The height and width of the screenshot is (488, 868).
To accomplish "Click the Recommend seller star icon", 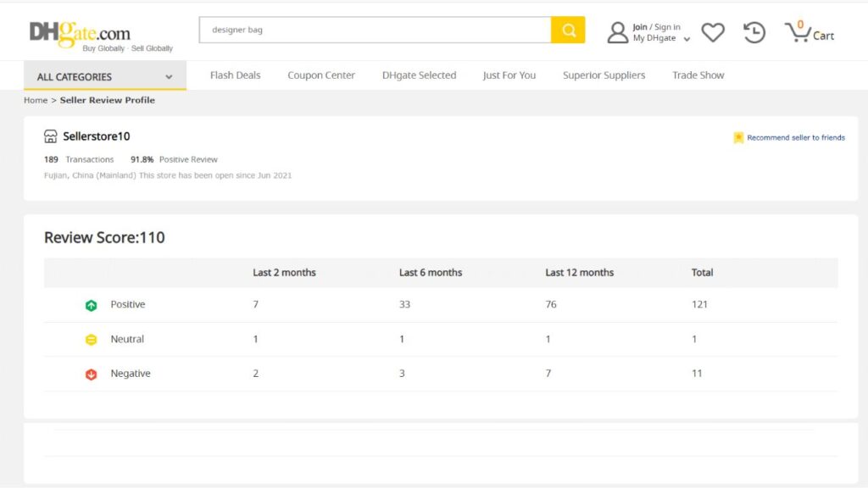I will point(738,137).
